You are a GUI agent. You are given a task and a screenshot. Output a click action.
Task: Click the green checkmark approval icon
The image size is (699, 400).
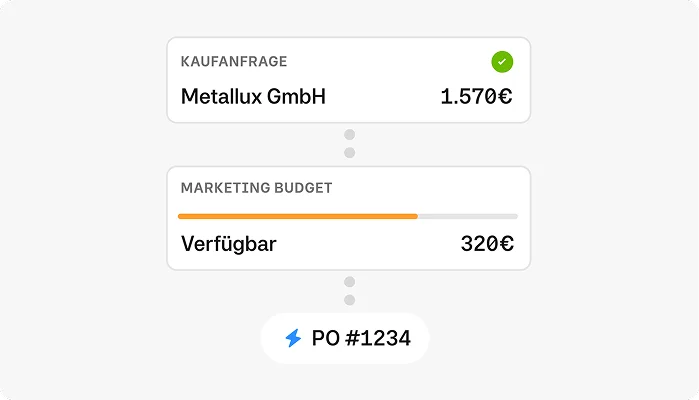tap(502, 62)
